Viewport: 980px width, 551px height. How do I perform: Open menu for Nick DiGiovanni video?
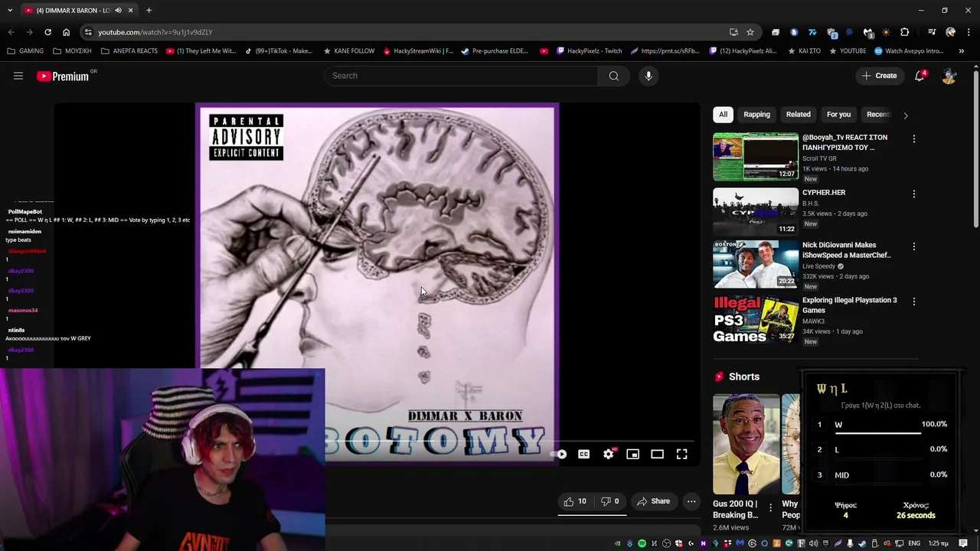913,246
